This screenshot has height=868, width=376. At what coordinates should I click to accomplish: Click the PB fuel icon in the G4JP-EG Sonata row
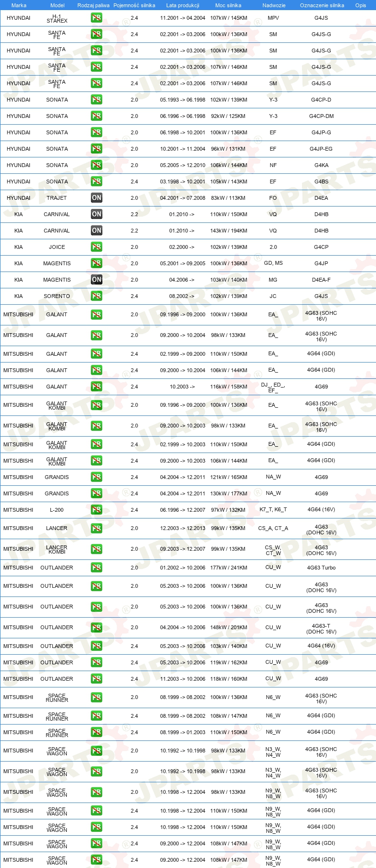coord(96,149)
